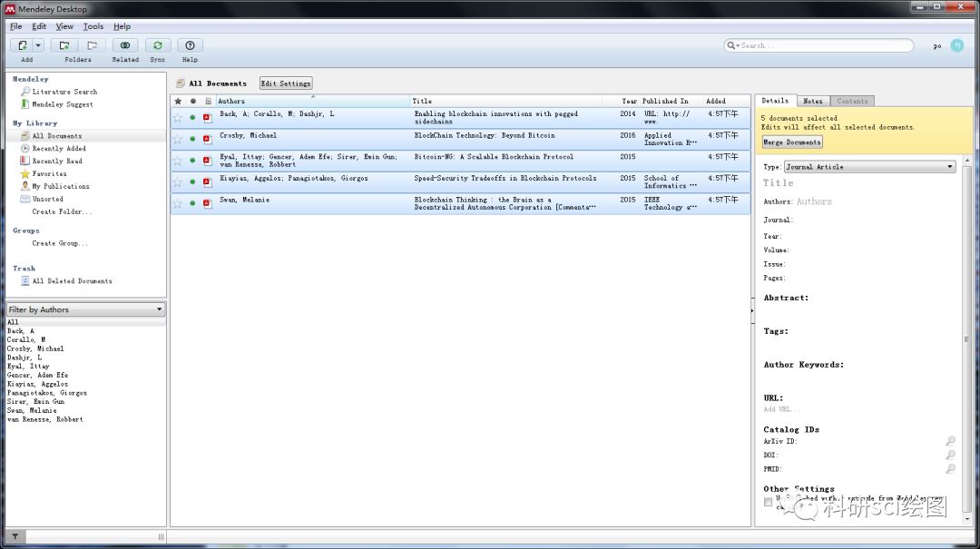Click the Merge Documents button
Image resolution: width=980 pixels, height=549 pixels.
pos(792,142)
